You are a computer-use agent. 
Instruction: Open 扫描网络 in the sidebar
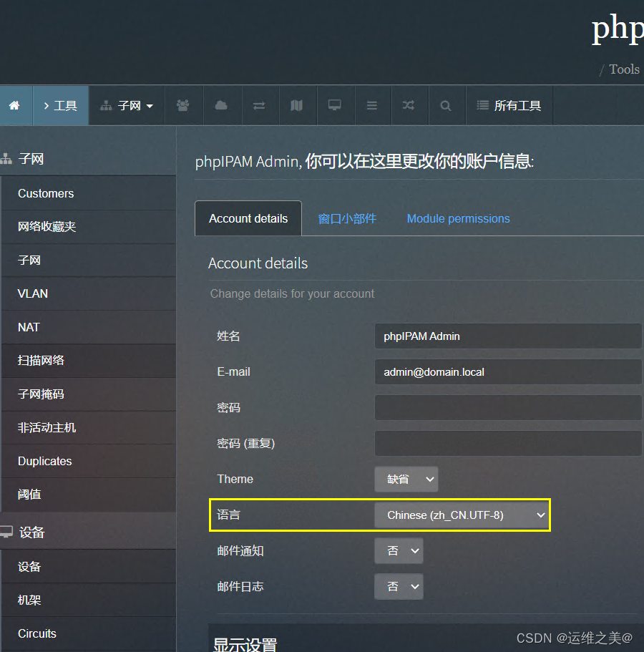click(x=89, y=361)
